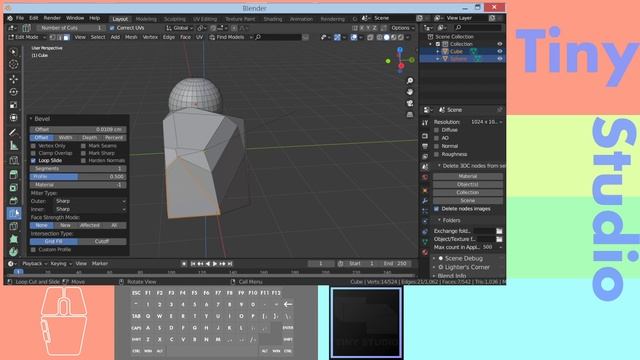Select the Transform tool in toolbar
Screen dimensions: 640x360
coord(13,118)
